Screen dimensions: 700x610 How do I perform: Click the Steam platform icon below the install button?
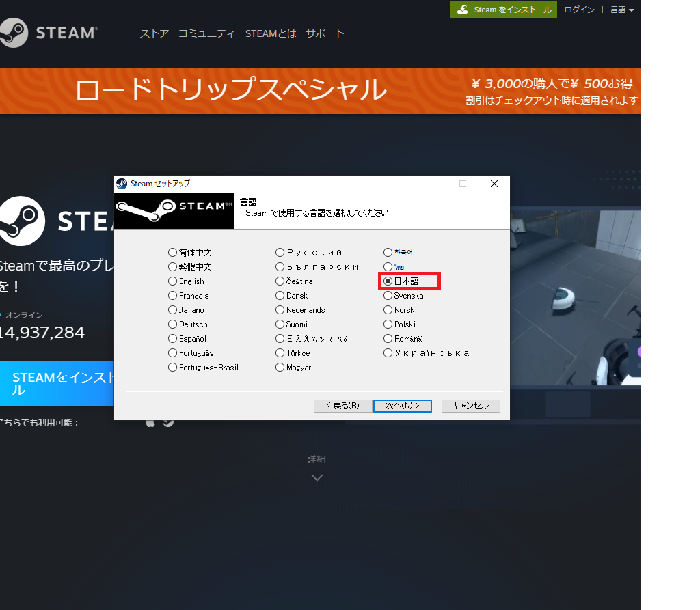168,422
